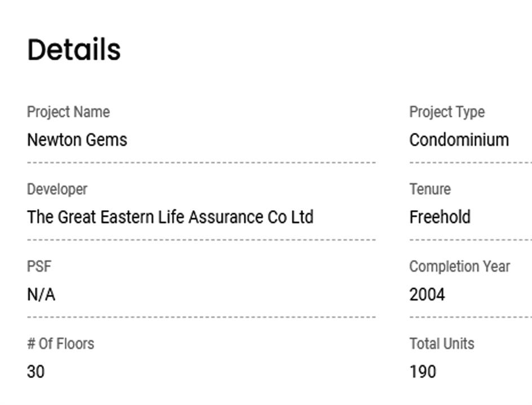532x405 pixels.
Task: Open The Great Eastern Life Assurance developer
Action: [170, 217]
